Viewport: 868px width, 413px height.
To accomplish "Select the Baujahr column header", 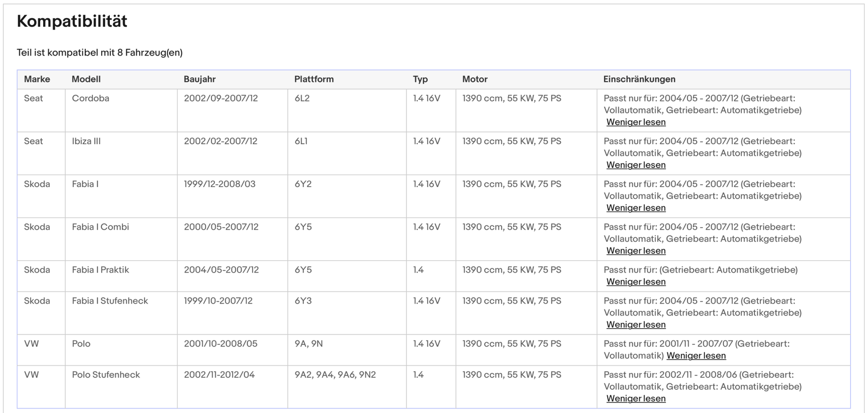I will coord(199,79).
